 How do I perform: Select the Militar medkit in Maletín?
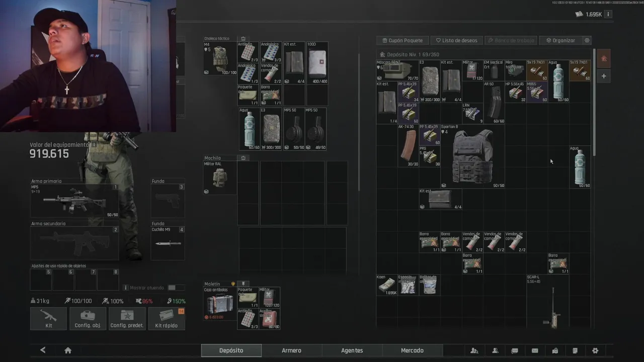pos(269,298)
